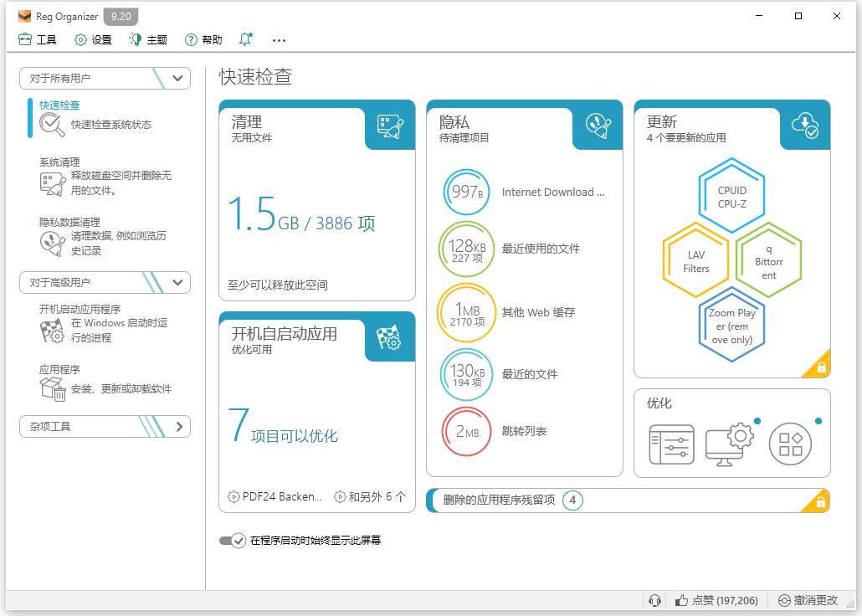This screenshot has width=862, height=616.
Task: Click the 1.5 GB / 3886 项 value
Action: click(302, 214)
